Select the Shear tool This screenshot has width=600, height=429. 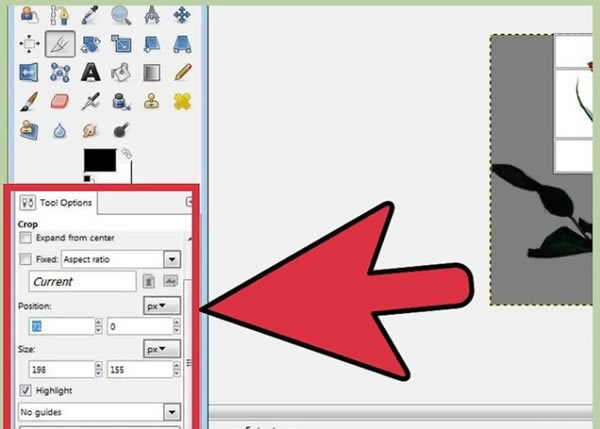(x=152, y=44)
